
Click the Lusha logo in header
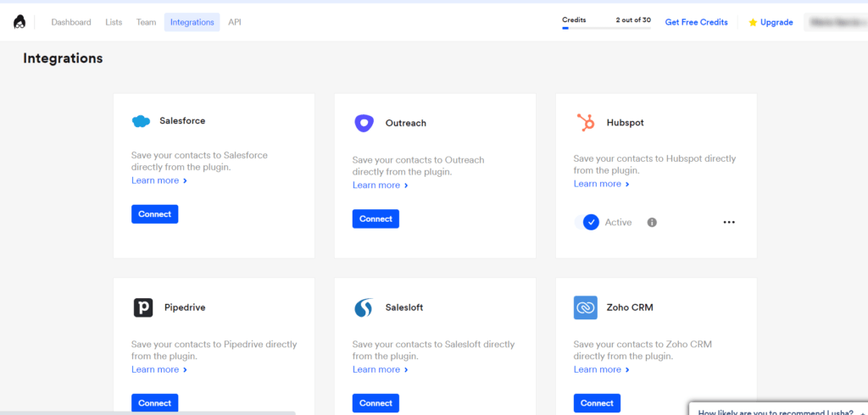[x=20, y=22]
